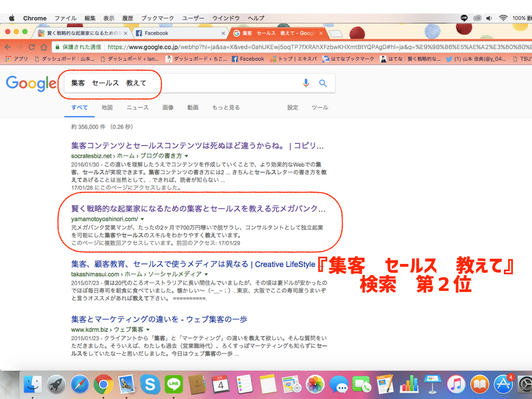Open Numbers bar chart icon in Dock
This screenshot has height=399, width=532.
point(409,385)
